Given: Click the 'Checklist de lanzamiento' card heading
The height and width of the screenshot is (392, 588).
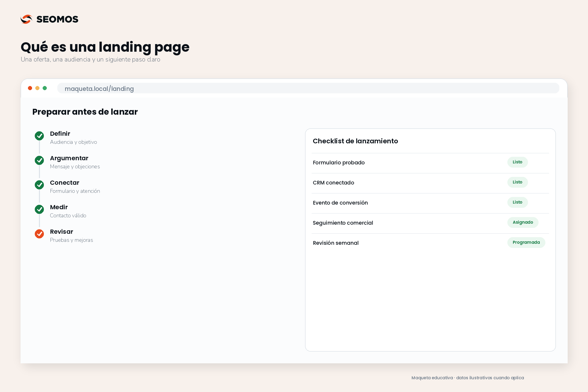Looking at the screenshot, I should coord(355,141).
